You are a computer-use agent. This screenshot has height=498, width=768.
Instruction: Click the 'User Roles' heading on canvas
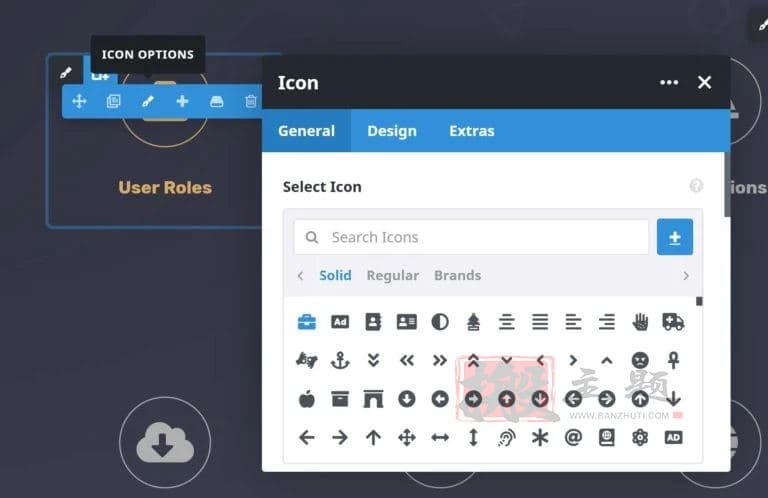point(165,188)
